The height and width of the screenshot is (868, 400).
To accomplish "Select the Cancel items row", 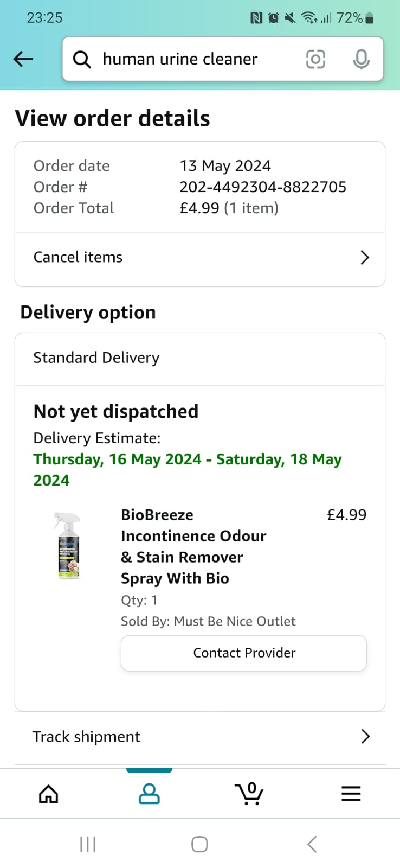I will pyautogui.click(x=200, y=257).
